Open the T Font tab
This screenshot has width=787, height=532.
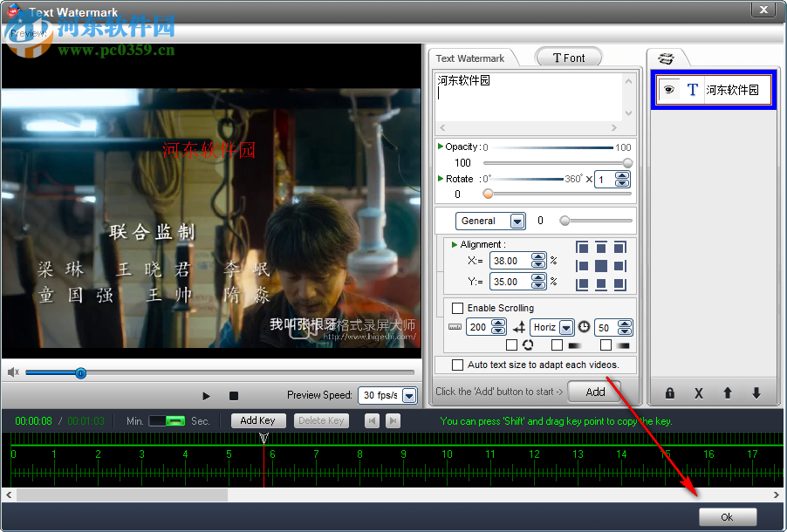pyautogui.click(x=568, y=57)
